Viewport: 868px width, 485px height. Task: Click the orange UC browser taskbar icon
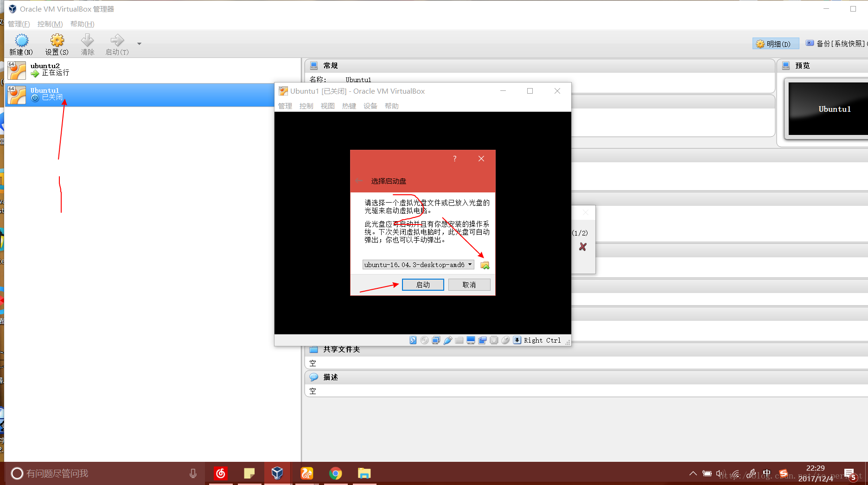pos(307,473)
